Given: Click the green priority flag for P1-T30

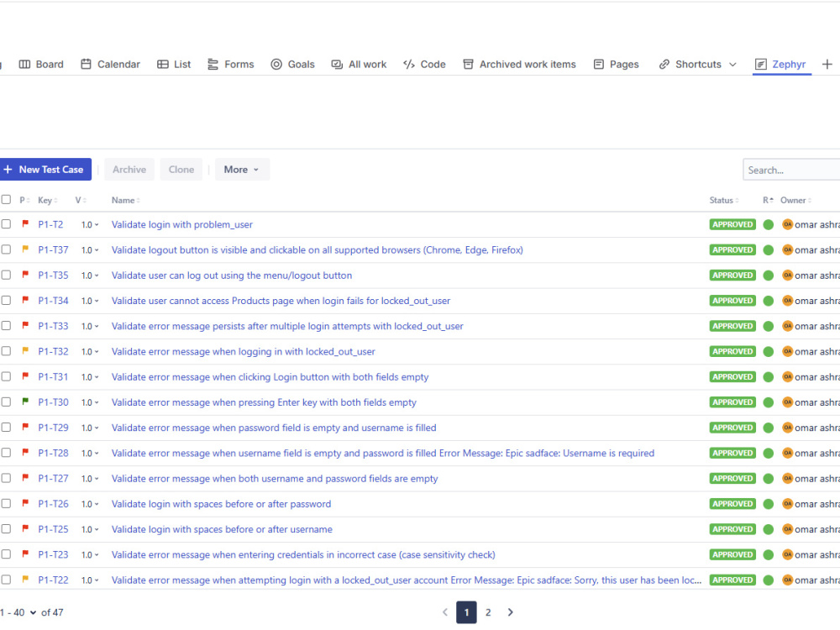Looking at the screenshot, I should [25, 402].
